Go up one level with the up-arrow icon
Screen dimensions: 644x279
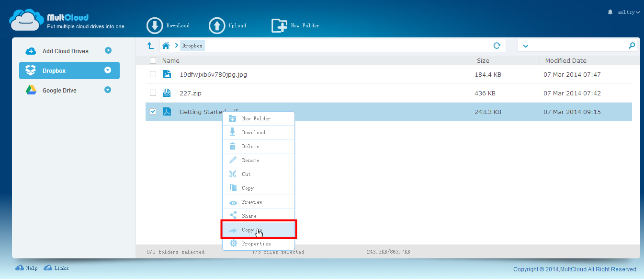click(150, 46)
